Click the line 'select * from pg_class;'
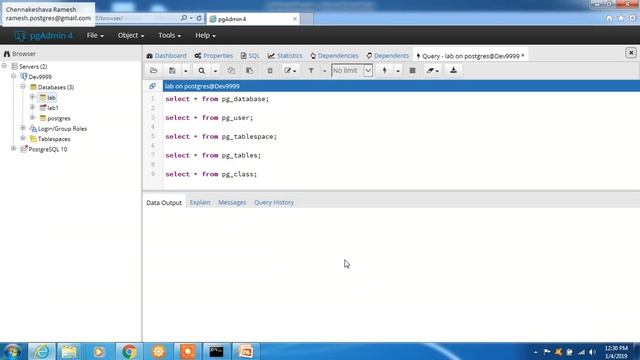640x360 pixels. point(211,174)
